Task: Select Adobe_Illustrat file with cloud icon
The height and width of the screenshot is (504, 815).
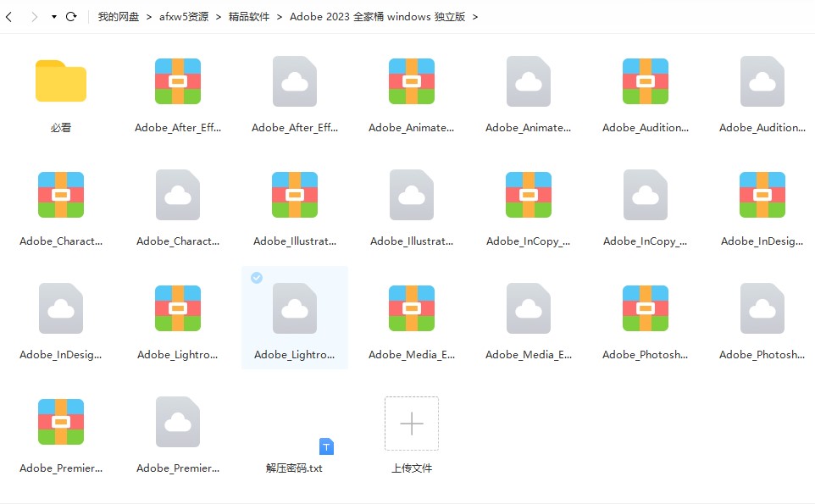Action: tap(412, 195)
